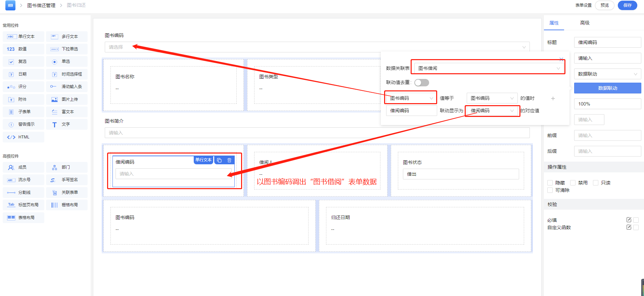
Task: Click the 预览 preview button
Action: point(605,5)
